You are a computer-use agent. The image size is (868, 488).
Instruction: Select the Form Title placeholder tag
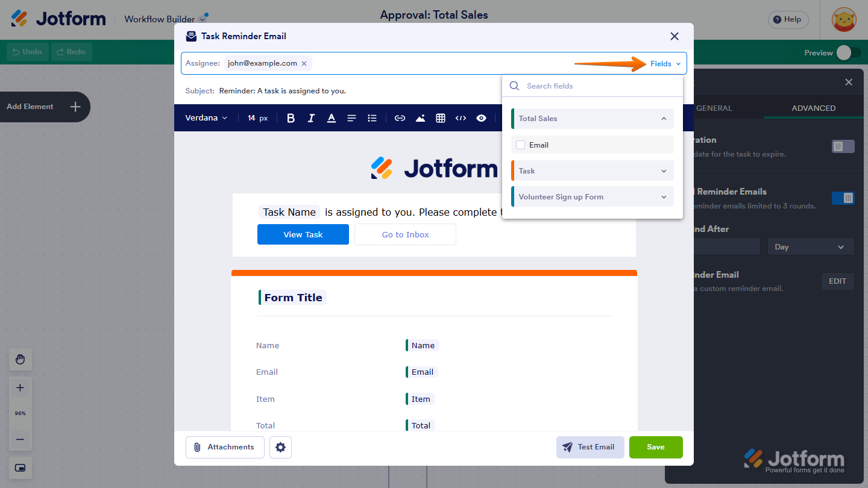[x=293, y=298]
